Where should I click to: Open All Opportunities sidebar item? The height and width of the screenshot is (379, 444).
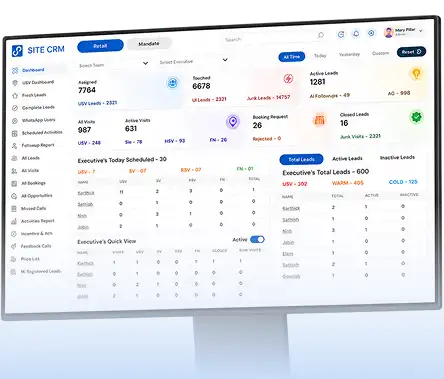[x=37, y=196]
